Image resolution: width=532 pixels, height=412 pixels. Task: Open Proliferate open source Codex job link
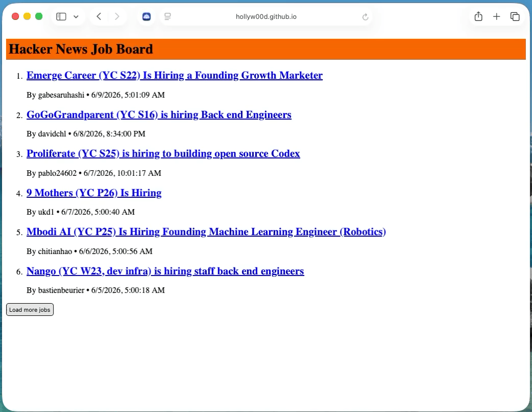(x=163, y=153)
